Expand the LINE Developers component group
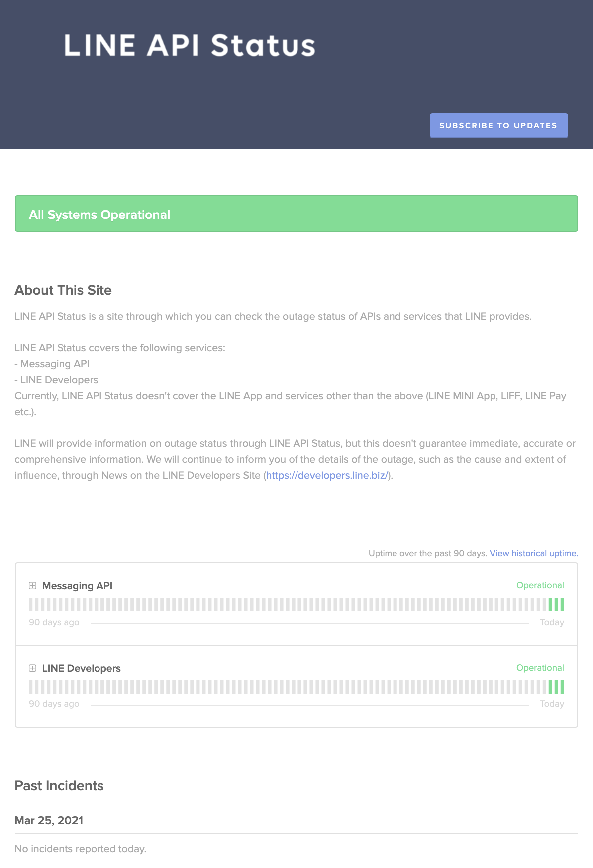 33,668
